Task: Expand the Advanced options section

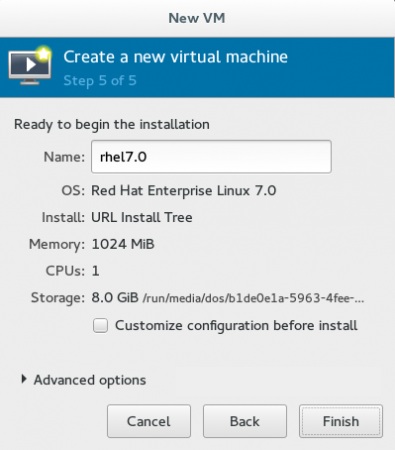Action: 83,380
